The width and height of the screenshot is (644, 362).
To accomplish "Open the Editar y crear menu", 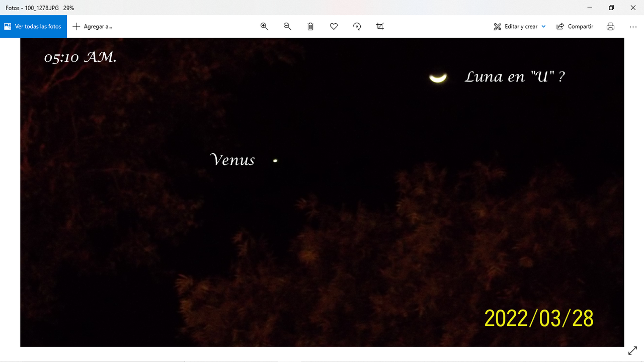I will [520, 27].
